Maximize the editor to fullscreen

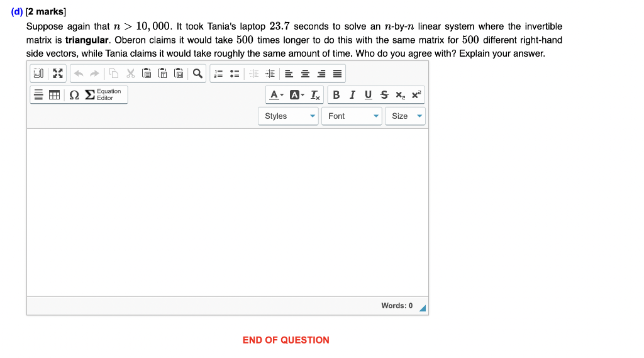tap(58, 74)
